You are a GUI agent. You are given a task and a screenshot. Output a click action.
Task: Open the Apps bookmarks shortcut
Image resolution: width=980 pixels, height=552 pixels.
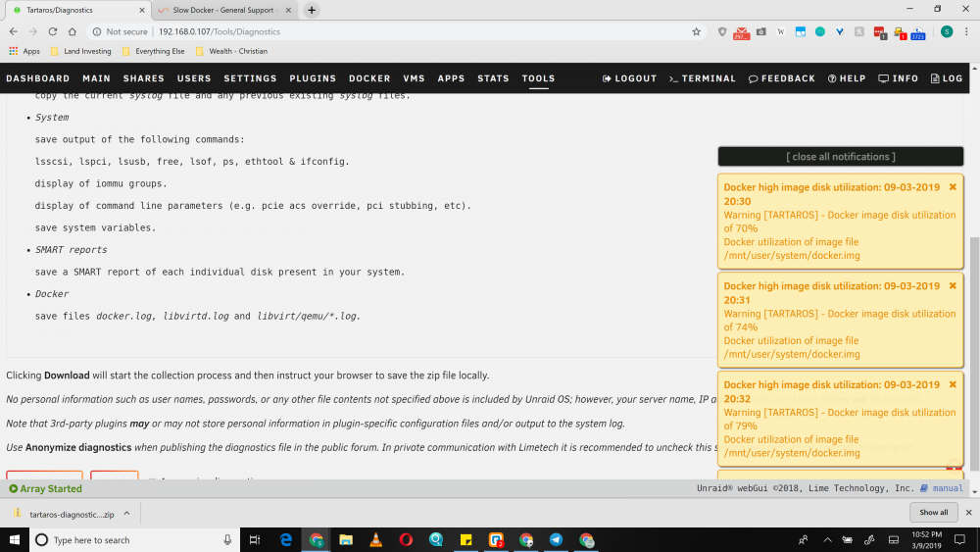point(24,51)
